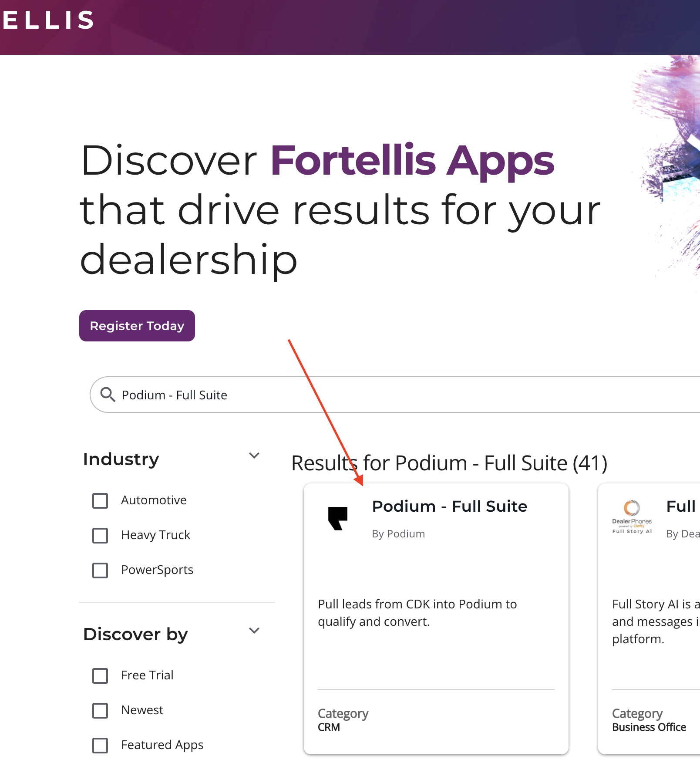The height and width of the screenshot is (763, 700).
Task: Click the search magnifier icon
Action: click(108, 395)
